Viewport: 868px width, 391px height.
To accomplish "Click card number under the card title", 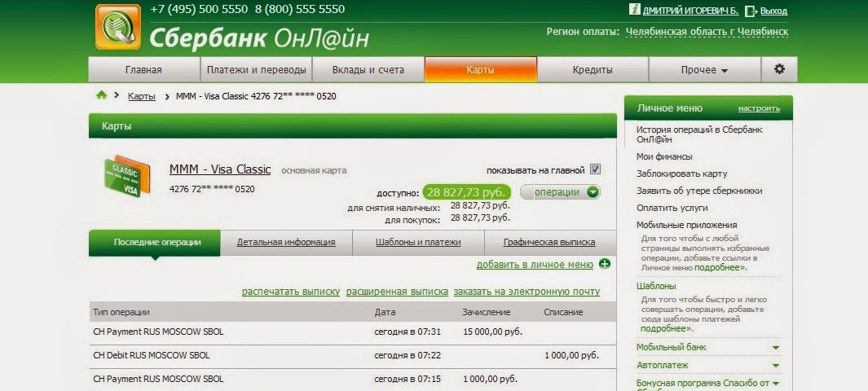I will click(212, 189).
